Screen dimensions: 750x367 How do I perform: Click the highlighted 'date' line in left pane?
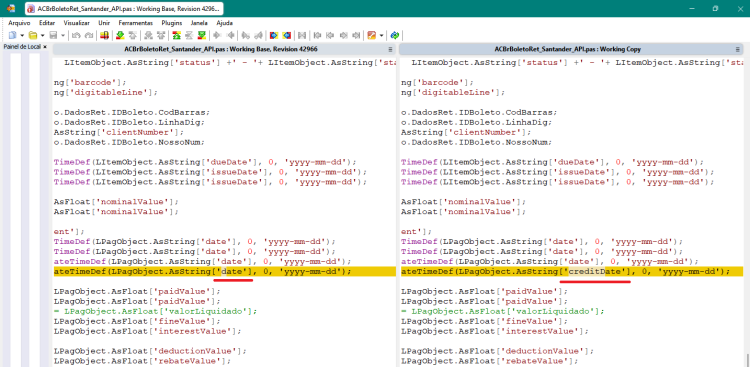[224, 271]
